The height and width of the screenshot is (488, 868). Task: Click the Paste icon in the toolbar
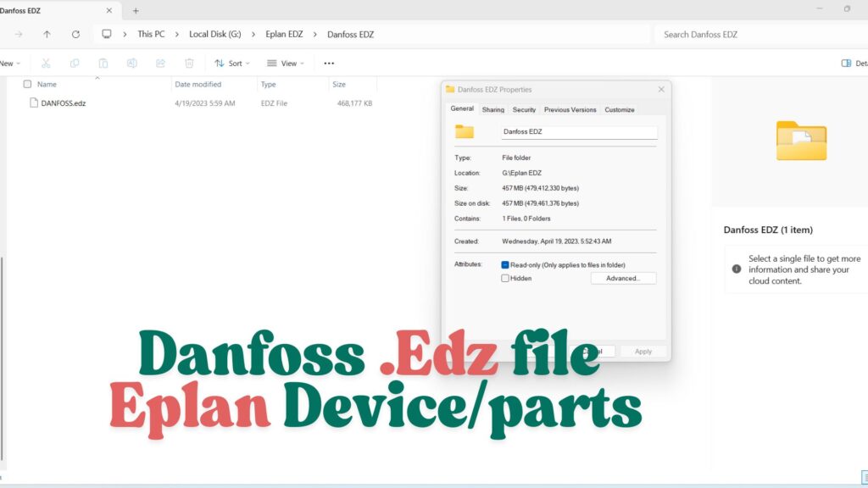(103, 63)
